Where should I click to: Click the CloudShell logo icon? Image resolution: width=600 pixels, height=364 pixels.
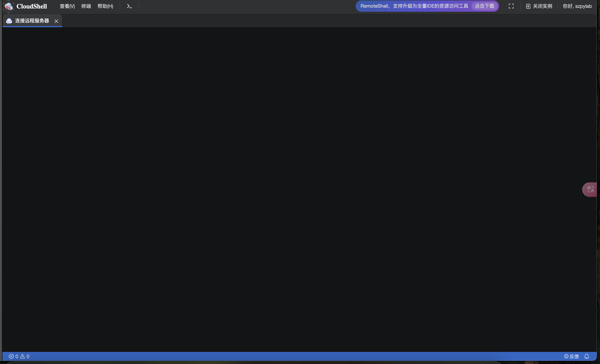[8, 6]
